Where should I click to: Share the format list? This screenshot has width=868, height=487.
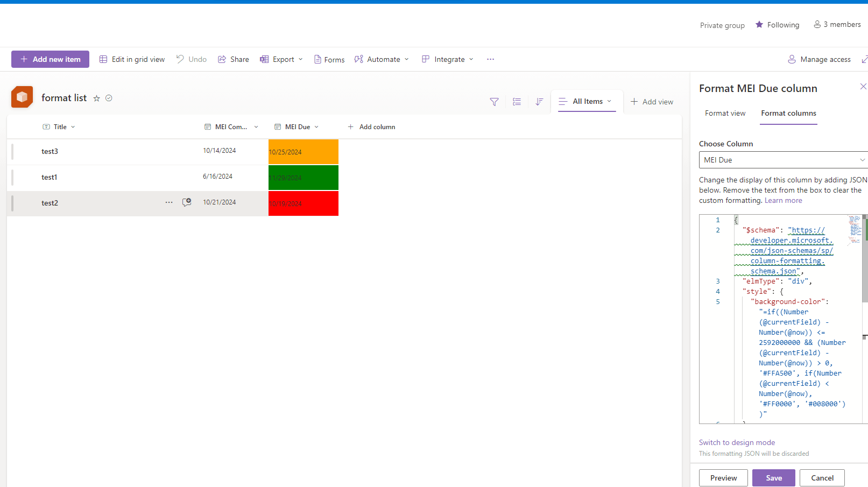click(x=234, y=59)
